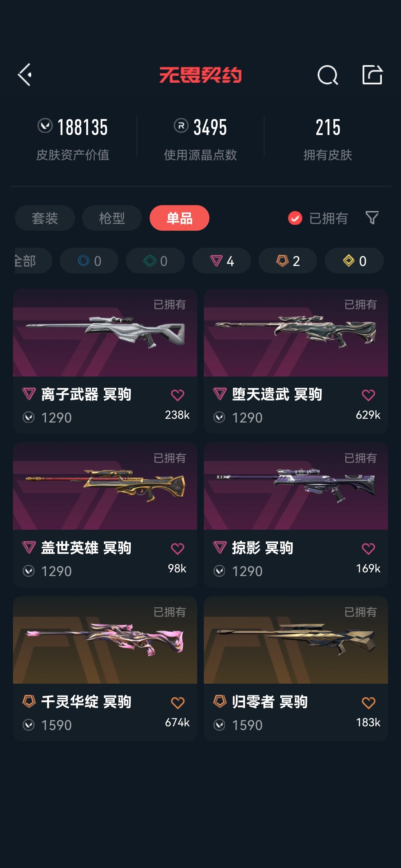Toggle the 已拥有 owned checkbox
Viewport: 401px width, 868px height.
coord(295,218)
